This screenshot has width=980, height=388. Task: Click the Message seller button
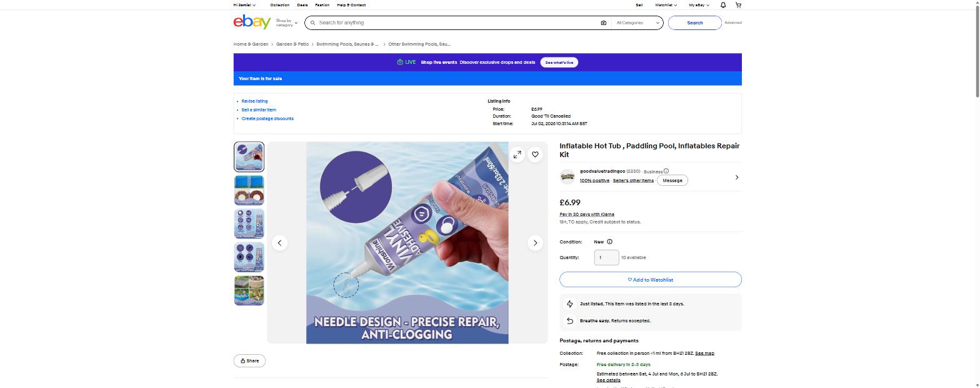click(x=672, y=180)
